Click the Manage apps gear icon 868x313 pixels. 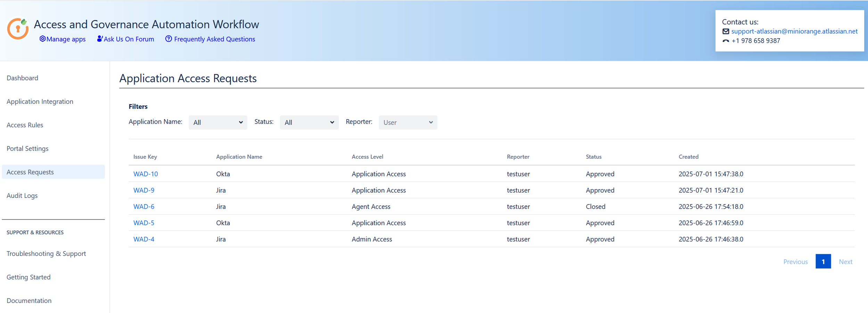(x=42, y=39)
